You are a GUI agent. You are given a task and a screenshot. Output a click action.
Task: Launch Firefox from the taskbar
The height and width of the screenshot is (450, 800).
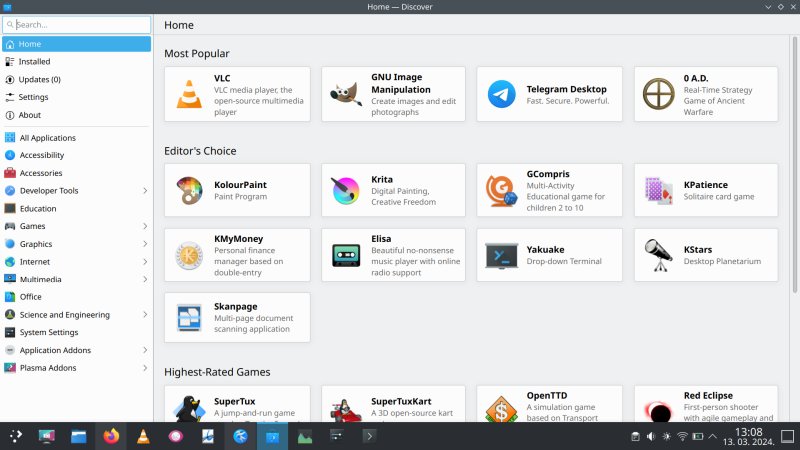110,436
